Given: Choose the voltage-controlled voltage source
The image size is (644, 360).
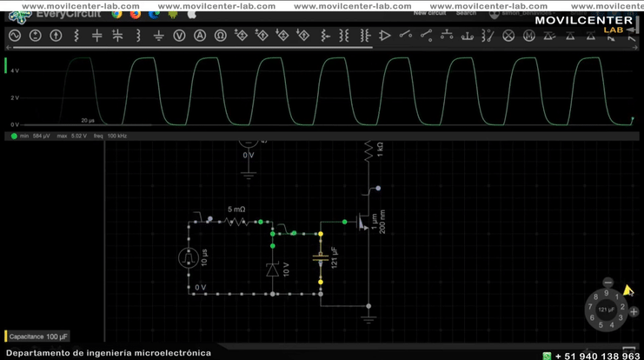Looking at the screenshot, I should pos(241,36).
